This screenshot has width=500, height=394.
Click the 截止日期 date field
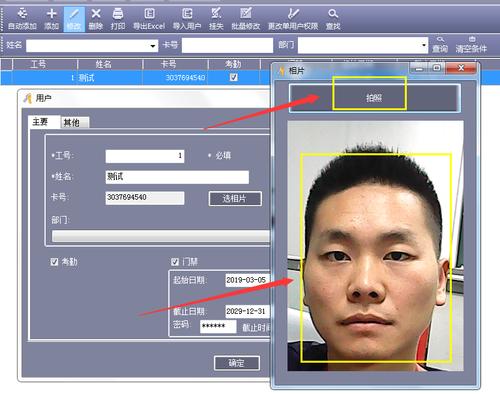tap(247, 311)
